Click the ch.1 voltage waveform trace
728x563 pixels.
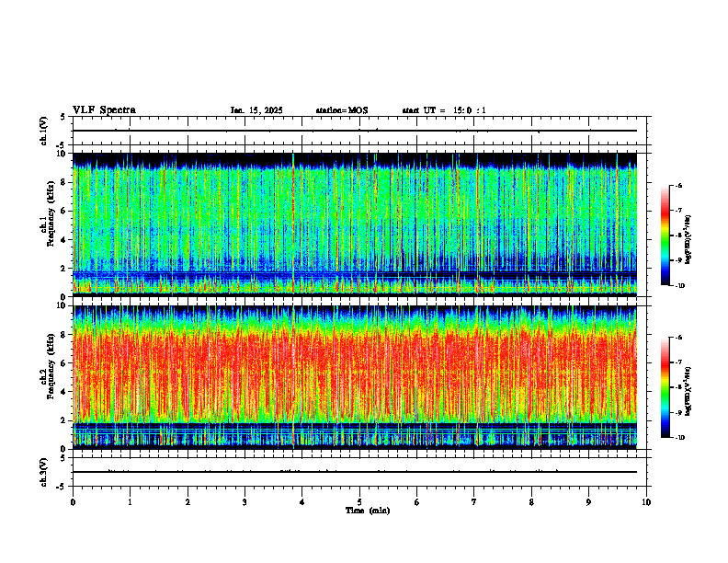click(x=355, y=131)
